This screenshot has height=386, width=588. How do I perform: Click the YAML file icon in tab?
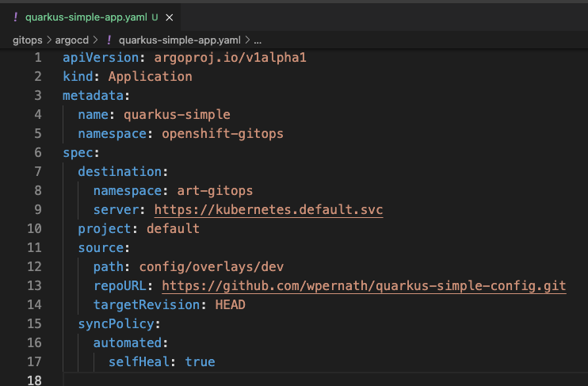point(15,17)
